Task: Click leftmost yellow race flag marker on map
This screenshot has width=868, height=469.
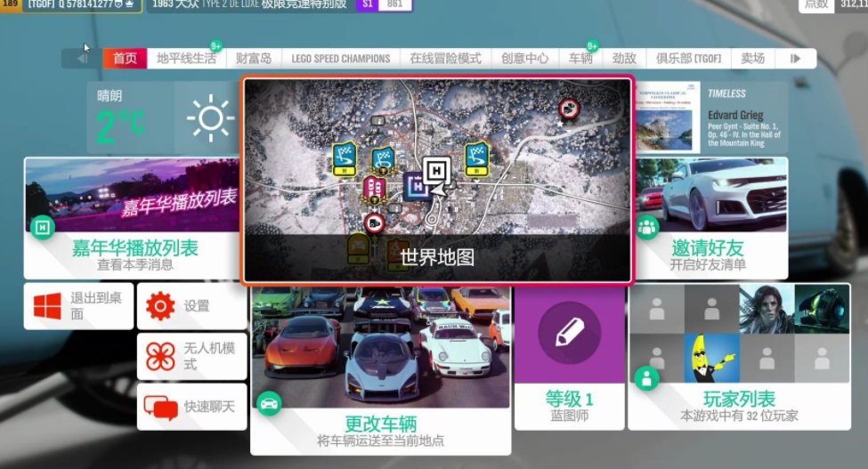Action: [x=345, y=159]
